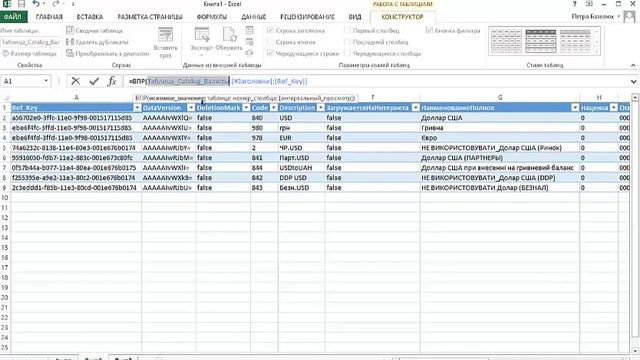Image resolution: width=640 pixels, height=360 pixels.
Task: Click cell containing Гривна
Action: [500, 128]
